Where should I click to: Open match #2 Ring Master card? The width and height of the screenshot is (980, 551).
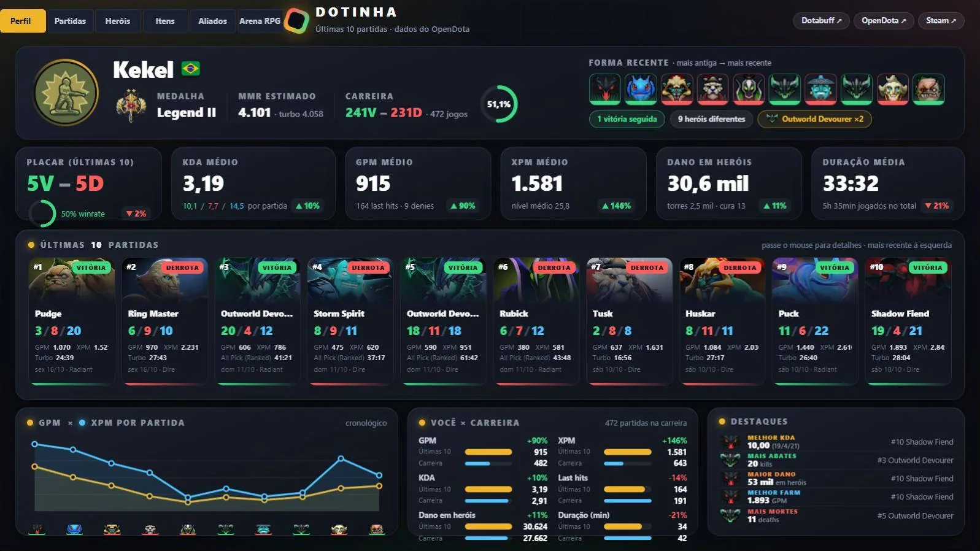(x=164, y=322)
